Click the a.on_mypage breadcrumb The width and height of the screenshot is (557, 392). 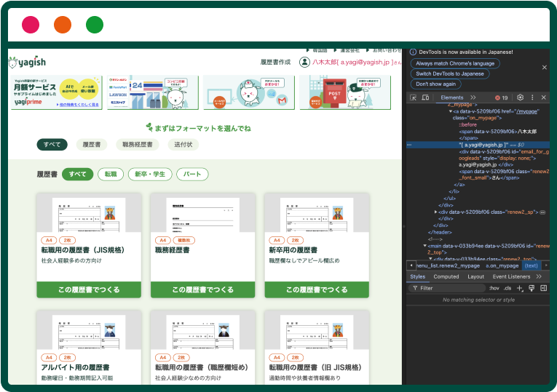point(502,265)
